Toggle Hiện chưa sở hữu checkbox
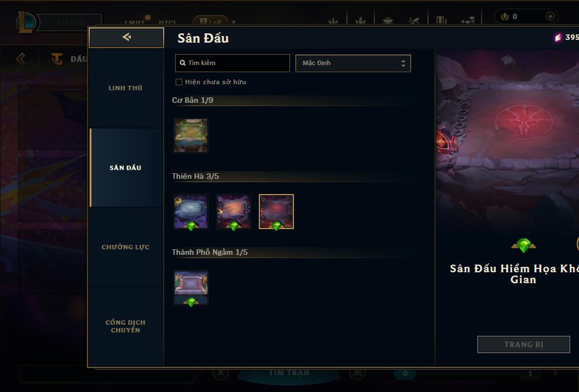The height and width of the screenshot is (392, 579). tap(179, 82)
